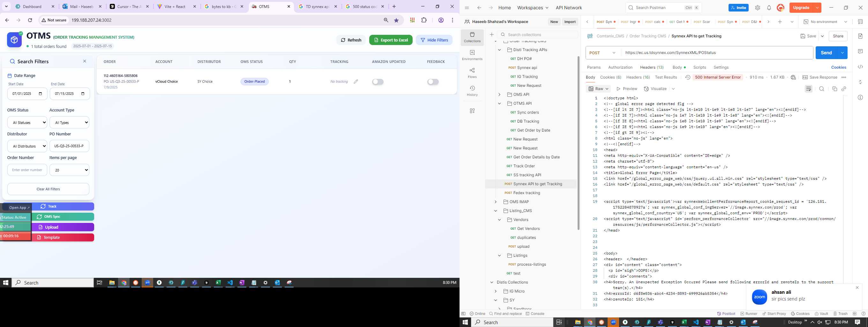The image size is (868, 327).
Task: Toggle Amazon Updated switch for order row
Action: pyautogui.click(x=378, y=81)
